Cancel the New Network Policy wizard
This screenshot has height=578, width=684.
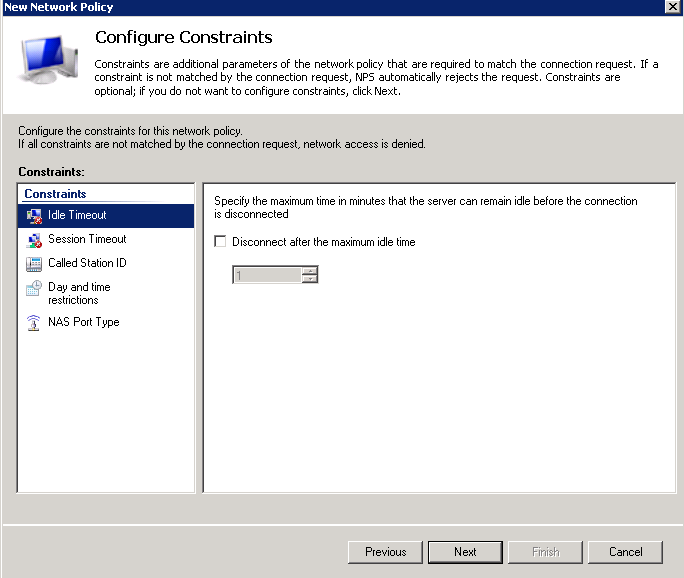(x=626, y=552)
